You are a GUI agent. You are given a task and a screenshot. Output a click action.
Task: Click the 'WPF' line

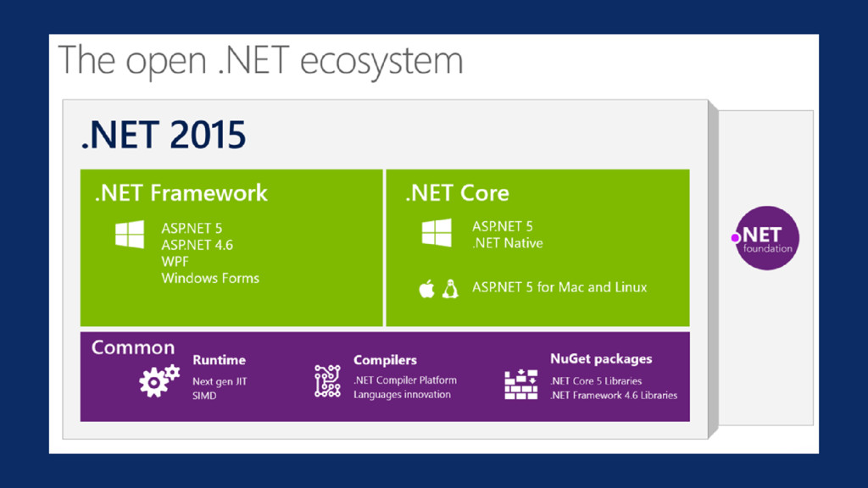(x=175, y=261)
